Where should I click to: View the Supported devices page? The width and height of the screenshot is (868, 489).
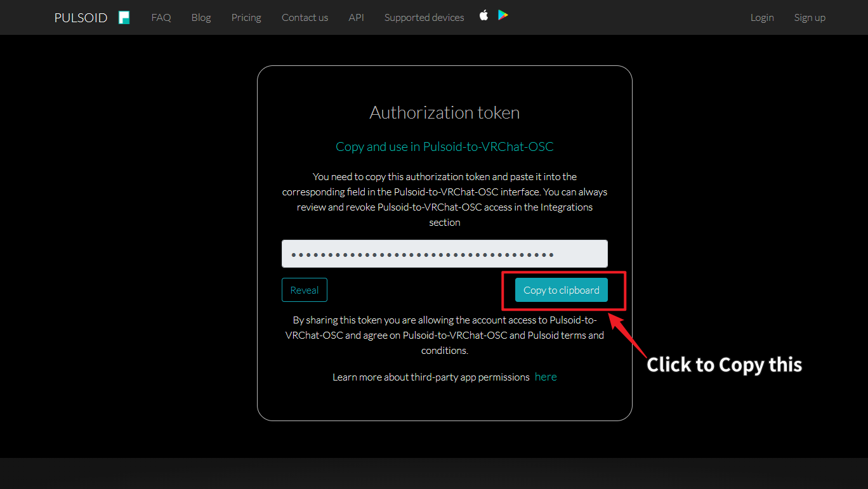click(x=424, y=18)
